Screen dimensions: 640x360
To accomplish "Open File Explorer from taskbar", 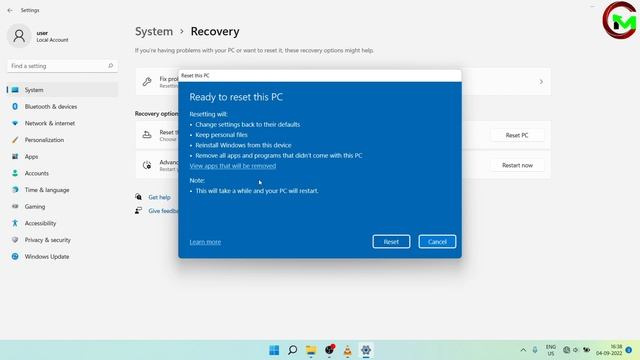I will [x=311, y=350].
